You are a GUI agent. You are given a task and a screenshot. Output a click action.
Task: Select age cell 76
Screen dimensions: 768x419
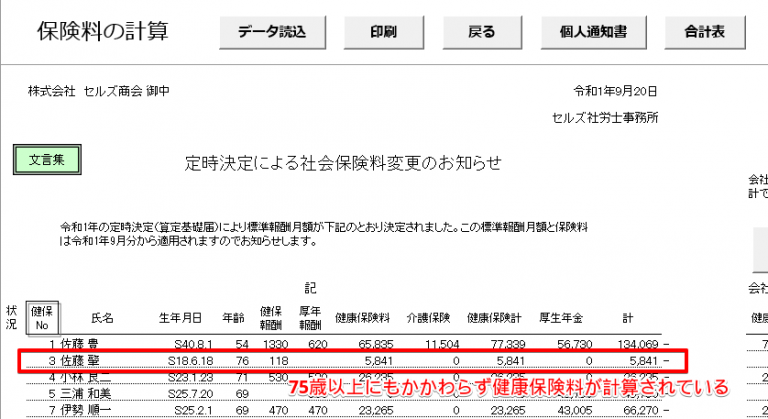click(x=242, y=361)
